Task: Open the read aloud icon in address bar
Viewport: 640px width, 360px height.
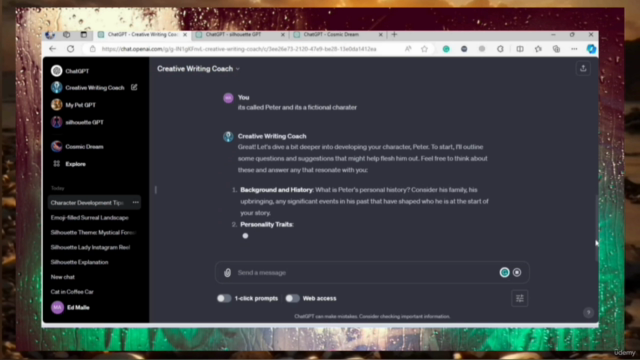Action: click(x=408, y=49)
